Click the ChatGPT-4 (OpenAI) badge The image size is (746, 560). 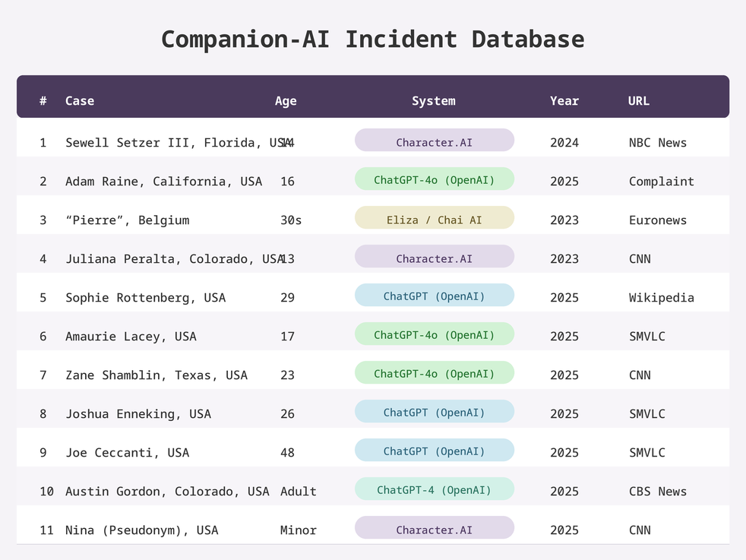click(x=435, y=489)
